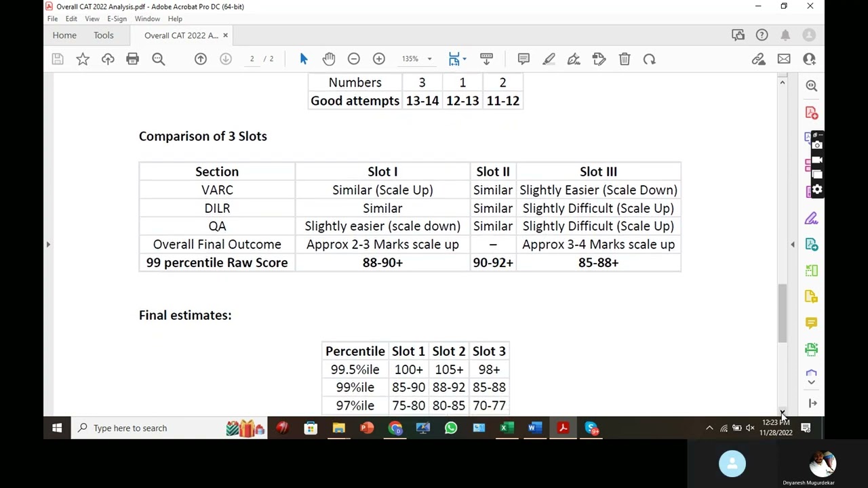The height and width of the screenshot is (488, 868).
Task: Open the Window menu
Action: pyautogui.click(x=147, y=19)
